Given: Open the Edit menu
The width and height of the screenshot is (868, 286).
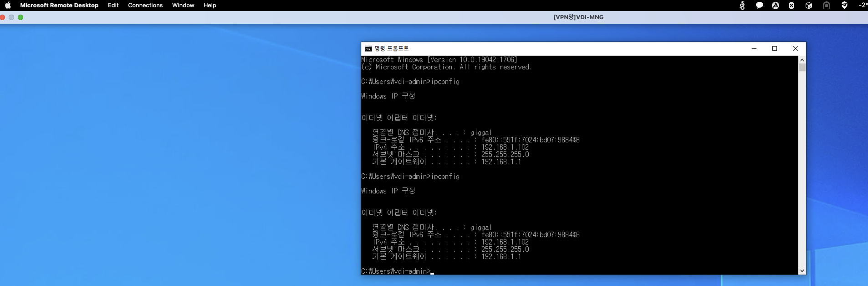Looking at the screenshot, I should click(x=113, y=5).
